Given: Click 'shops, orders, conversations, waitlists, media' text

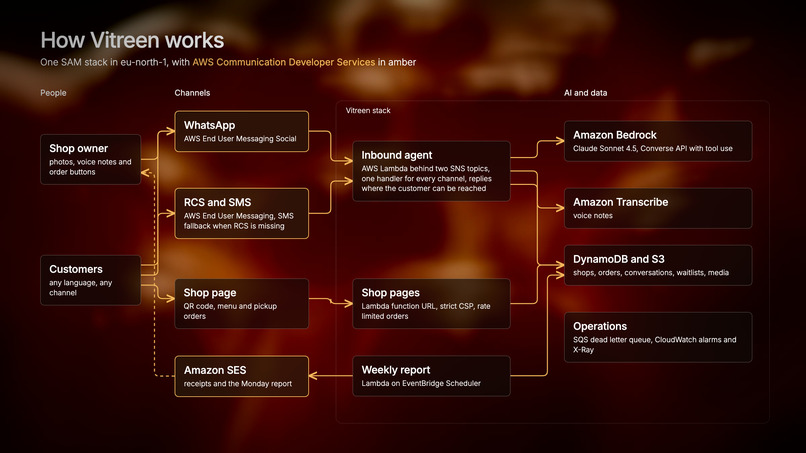Looking at the screenshot, I should [651, 273].
